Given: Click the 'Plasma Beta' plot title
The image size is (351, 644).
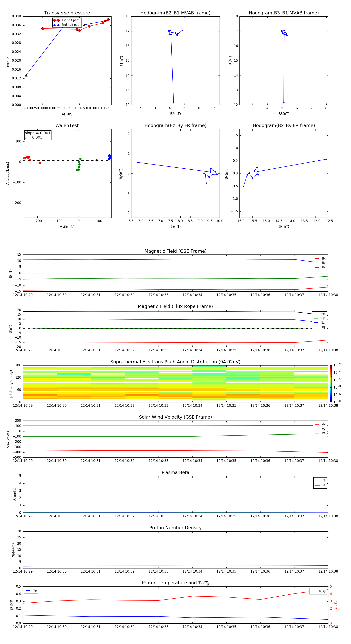Looking at the screenshot, I should coord(175,472).
